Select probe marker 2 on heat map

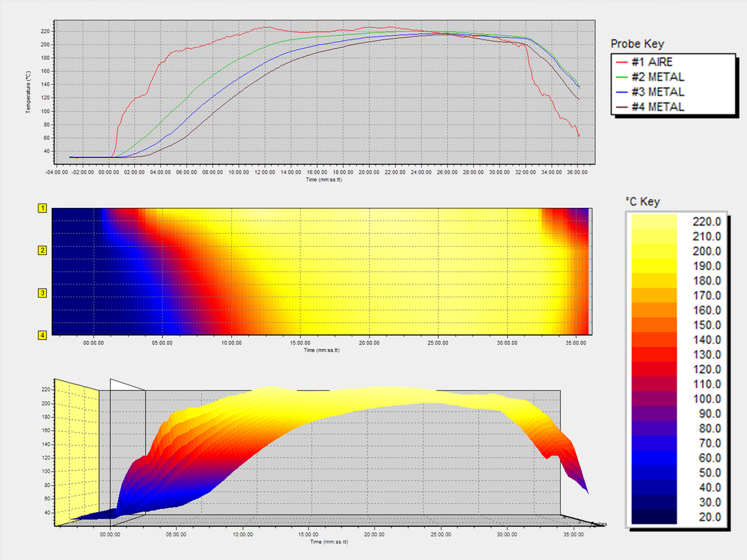pos(42,250)
